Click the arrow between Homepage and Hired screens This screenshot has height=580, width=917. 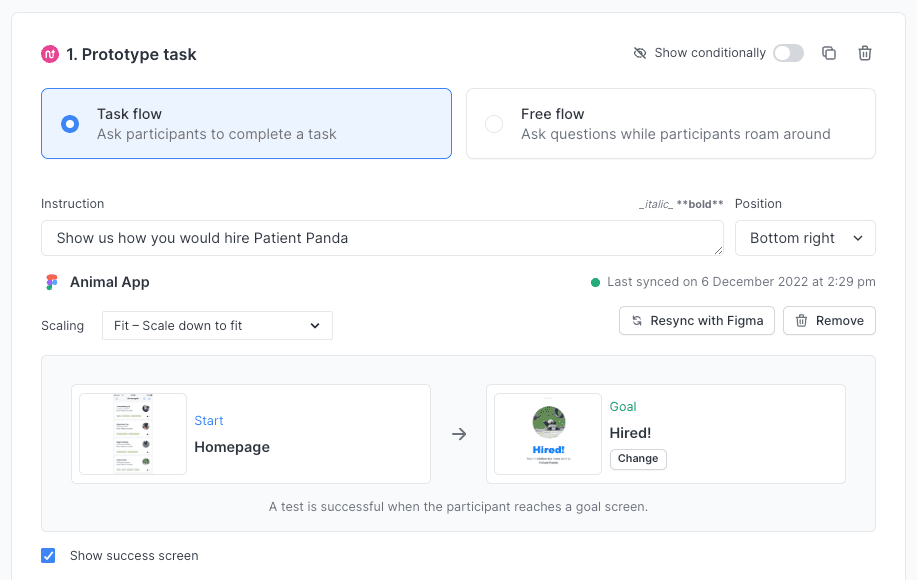[459, 434]
